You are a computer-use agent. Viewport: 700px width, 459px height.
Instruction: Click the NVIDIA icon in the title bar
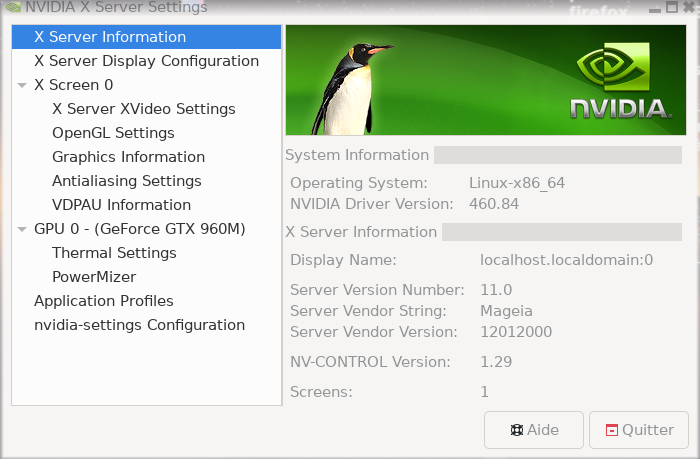[12, 7]
